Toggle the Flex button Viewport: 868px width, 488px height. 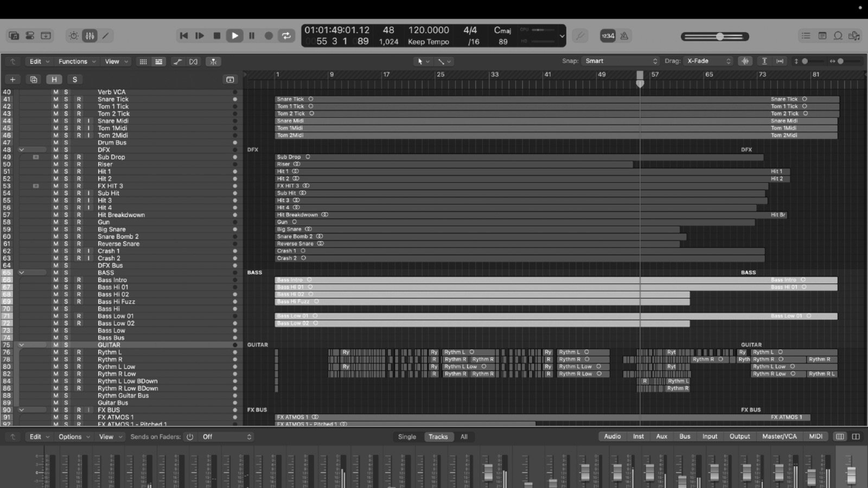(x=194, y=62)
